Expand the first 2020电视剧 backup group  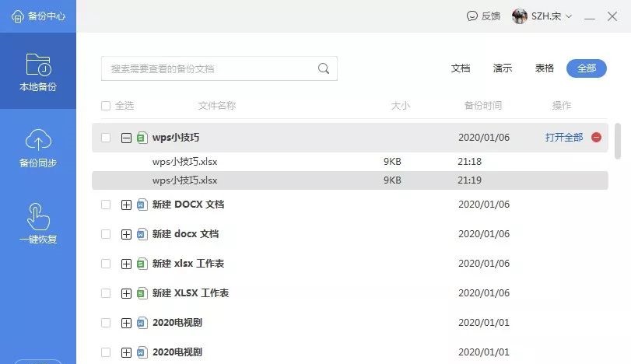pos(126,323)
